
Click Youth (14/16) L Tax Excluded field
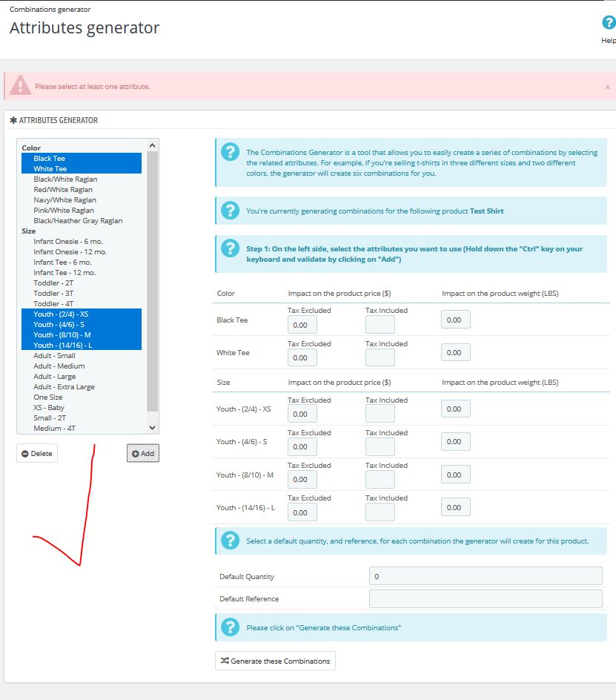pos(302,512)
